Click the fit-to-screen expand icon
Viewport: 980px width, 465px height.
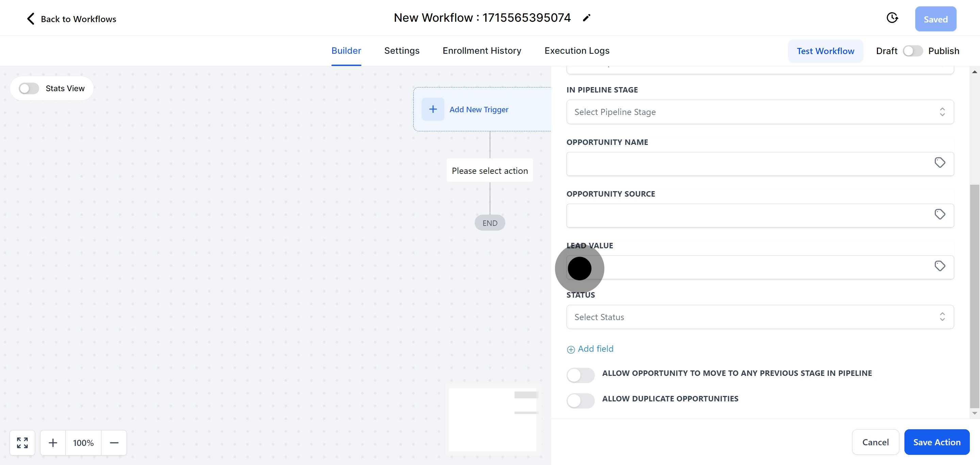22,443
